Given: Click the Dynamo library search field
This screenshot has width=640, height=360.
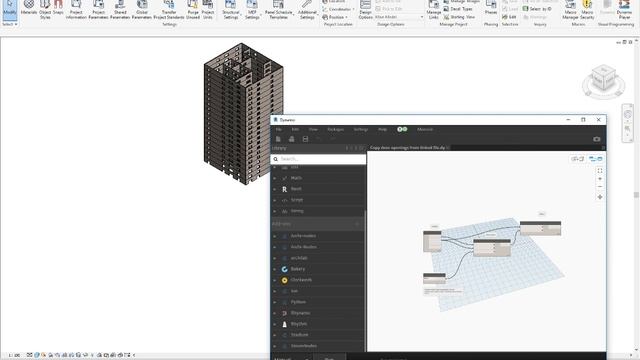Looking at the screenshot, I should pos(318,159).
